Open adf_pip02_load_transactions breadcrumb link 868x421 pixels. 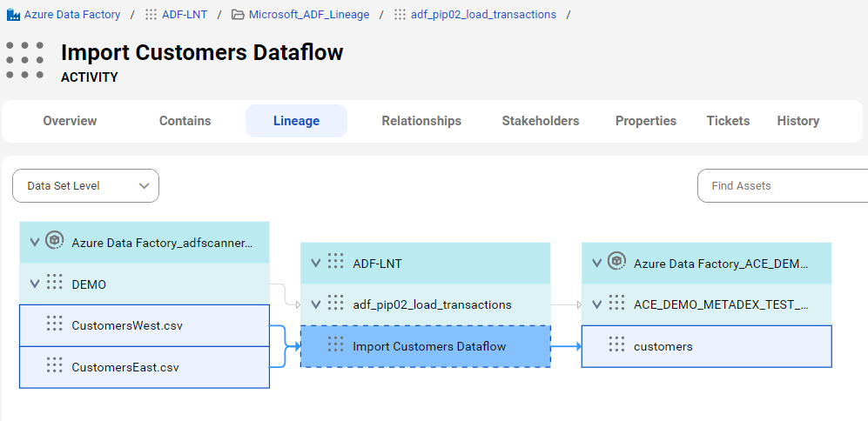click(483, 15)
